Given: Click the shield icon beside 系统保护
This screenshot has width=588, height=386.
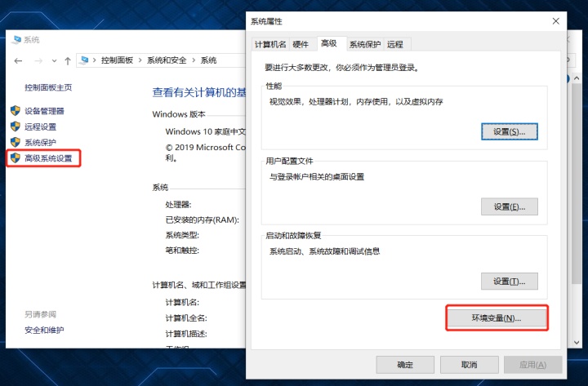Looking at the screenshot, I should (x=16, y=142).
